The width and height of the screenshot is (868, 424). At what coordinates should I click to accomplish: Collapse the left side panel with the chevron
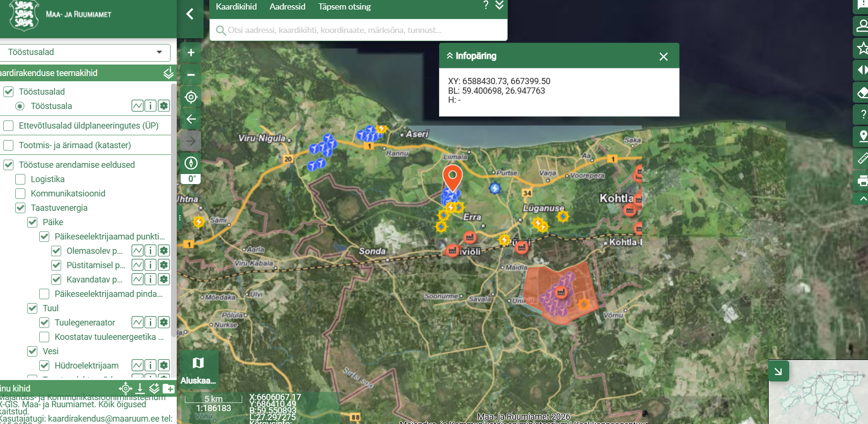coord(190,14)
